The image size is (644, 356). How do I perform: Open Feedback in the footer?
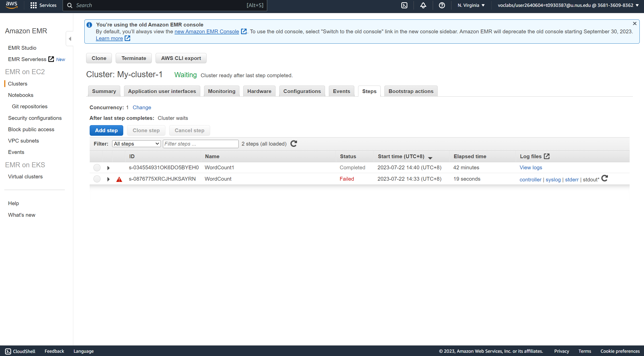click(x=54, y=351)
